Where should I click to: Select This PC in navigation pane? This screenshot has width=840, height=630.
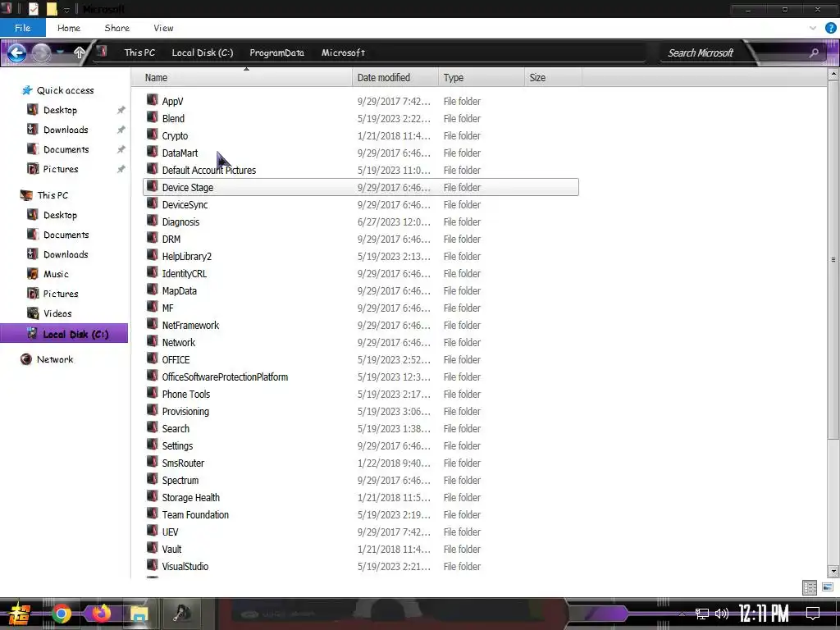tap(52, 195)
